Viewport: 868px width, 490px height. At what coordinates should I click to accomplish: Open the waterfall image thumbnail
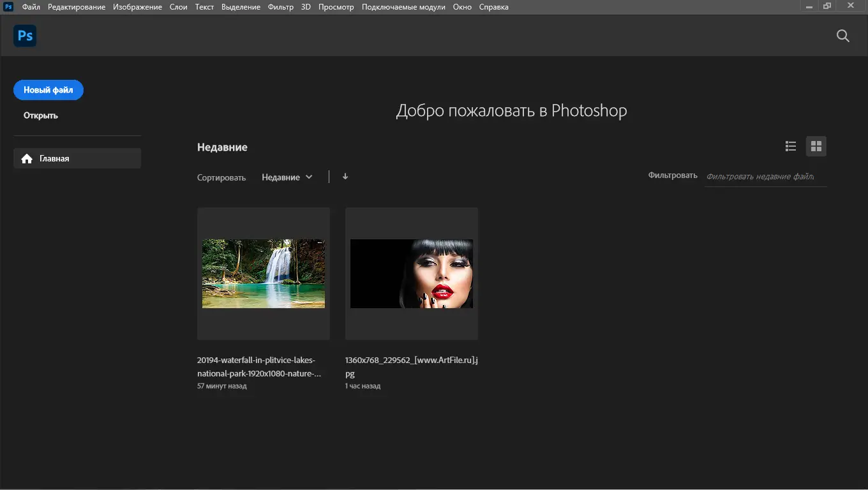point(264,274)
